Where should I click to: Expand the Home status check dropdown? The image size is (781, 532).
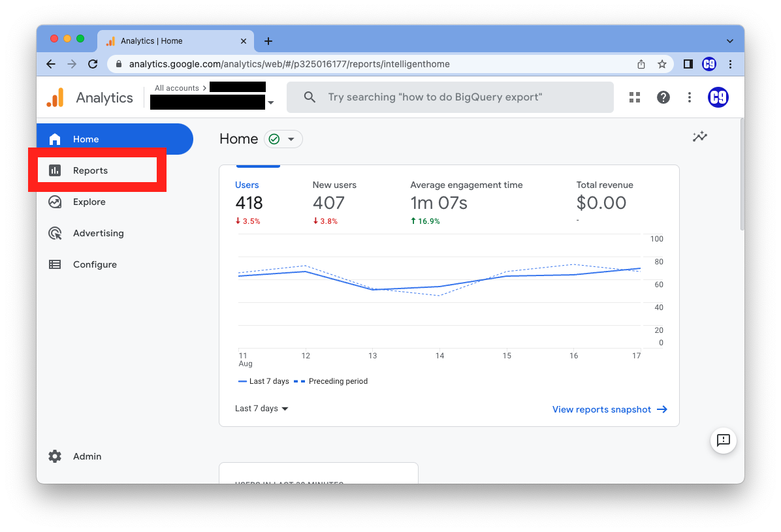[x=283, y=139]
